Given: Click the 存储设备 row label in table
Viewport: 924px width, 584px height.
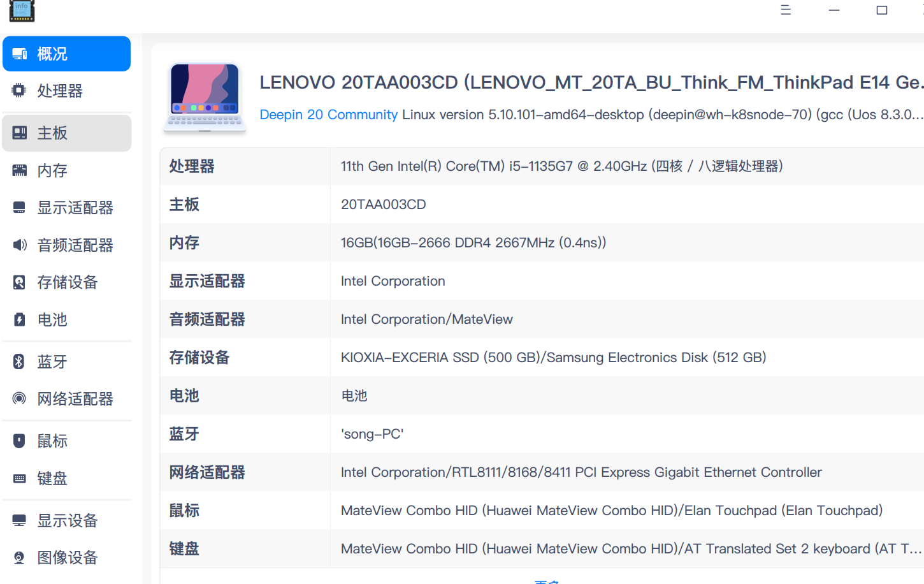Looking at the screenshot, I should click(199, 358).
